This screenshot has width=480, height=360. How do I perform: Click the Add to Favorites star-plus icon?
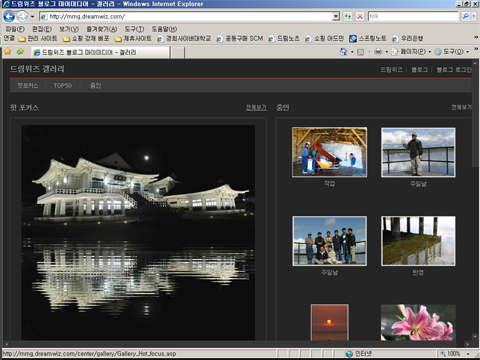(20, 52)
